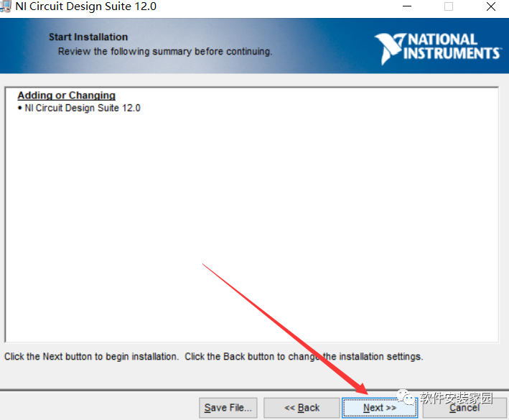This screenshot has width=509, height=420.
Task: Minimize the installer window
Action: pyautogui.click(x=407, y=7)
